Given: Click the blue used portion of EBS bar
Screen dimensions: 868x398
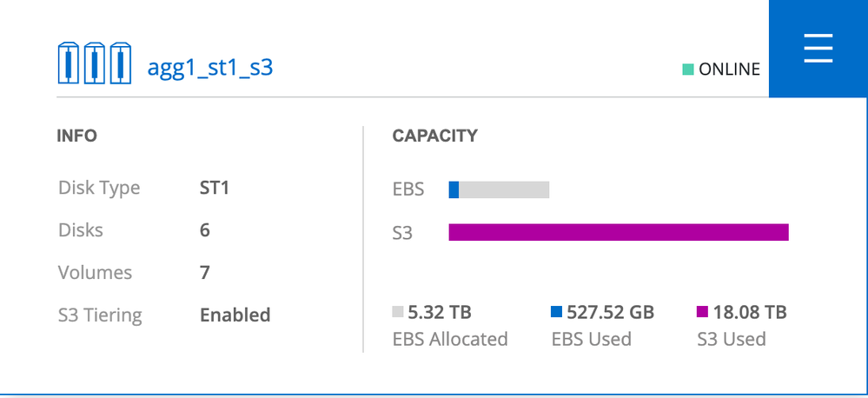Looking at the screenshot, I should (454, 189).
